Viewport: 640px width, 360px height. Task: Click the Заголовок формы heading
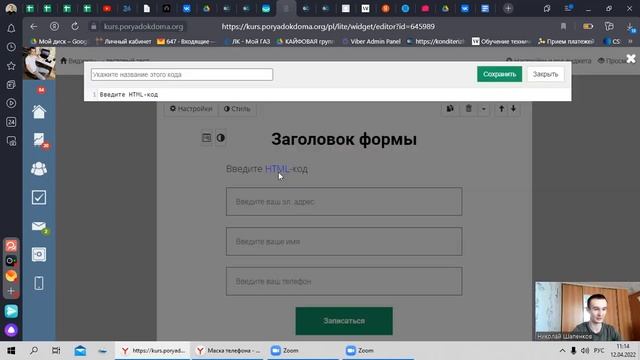coord(344,139)
